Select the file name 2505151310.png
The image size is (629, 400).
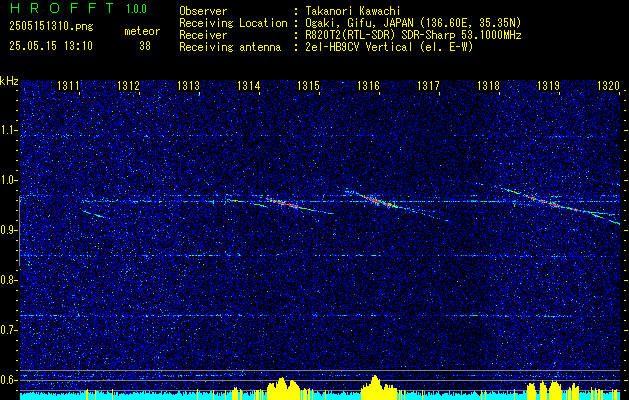tap(51, 27)
